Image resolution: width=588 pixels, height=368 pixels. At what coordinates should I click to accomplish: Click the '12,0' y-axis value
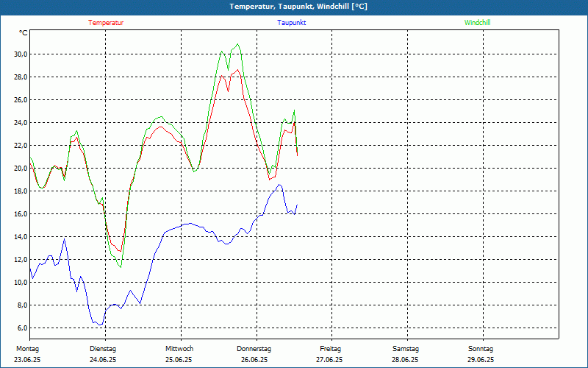20,260
